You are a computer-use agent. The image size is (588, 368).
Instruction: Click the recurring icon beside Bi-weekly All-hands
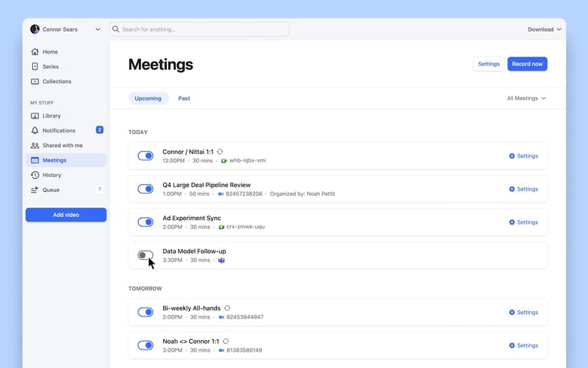pos(227,308)
